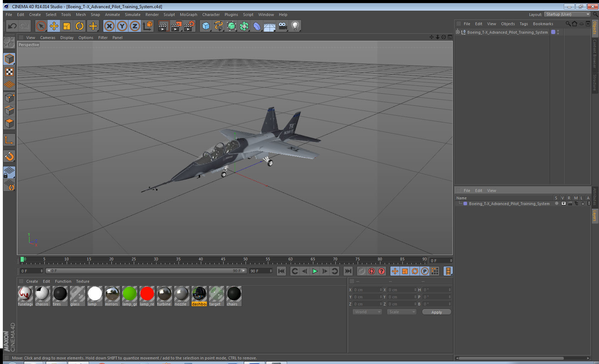Switch to Texture mode in left toolbar
The height and width of the screenshot is (364, 599).
(x=9, y=72)
